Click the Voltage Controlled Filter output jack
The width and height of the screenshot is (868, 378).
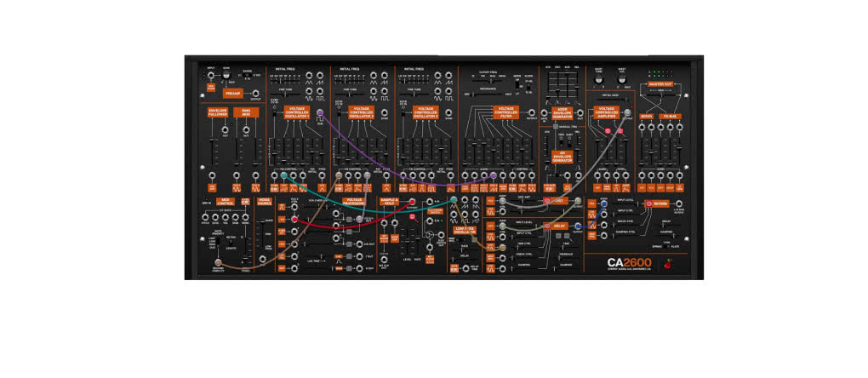coord(531,112)
